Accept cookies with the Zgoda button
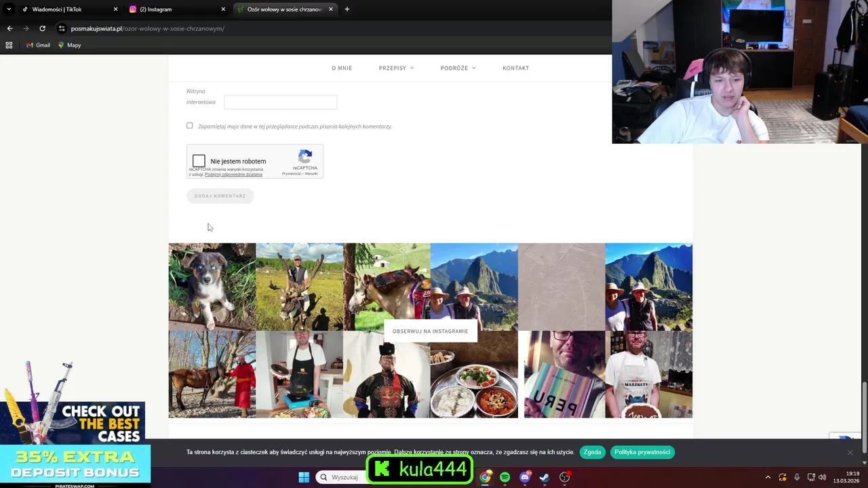 pos(593,452)
